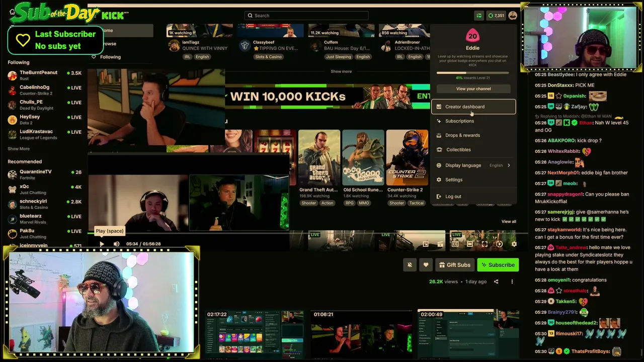Click the View your channel button

tap(473, 89)
